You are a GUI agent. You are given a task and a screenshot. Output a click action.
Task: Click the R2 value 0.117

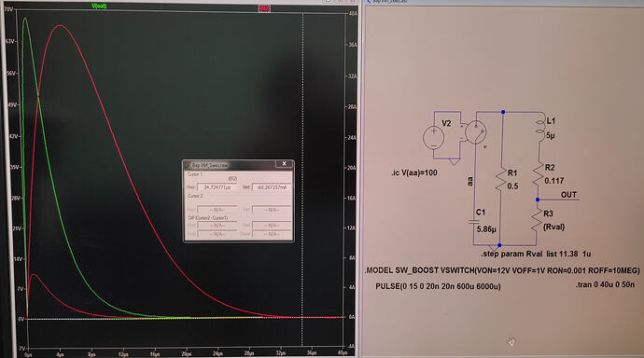554,181
